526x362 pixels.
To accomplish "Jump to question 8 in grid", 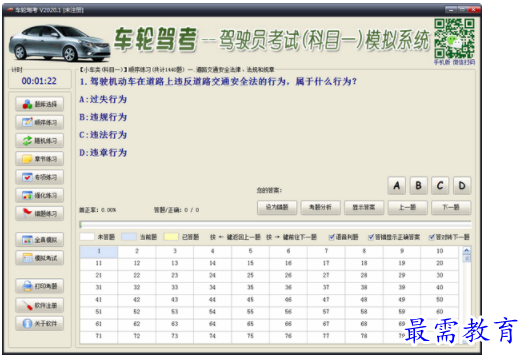I will tap(364, 251).
